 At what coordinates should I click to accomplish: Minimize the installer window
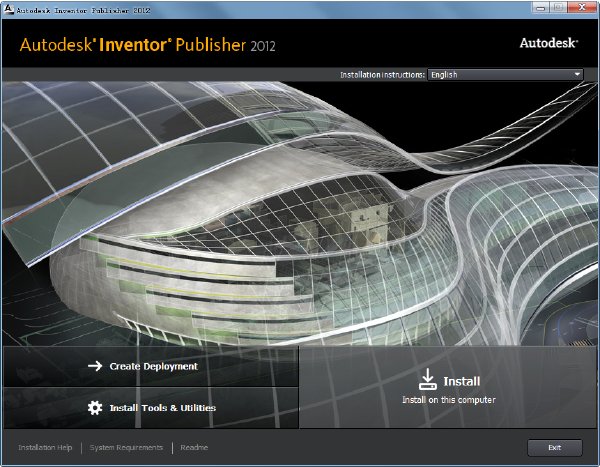(540, 8)
